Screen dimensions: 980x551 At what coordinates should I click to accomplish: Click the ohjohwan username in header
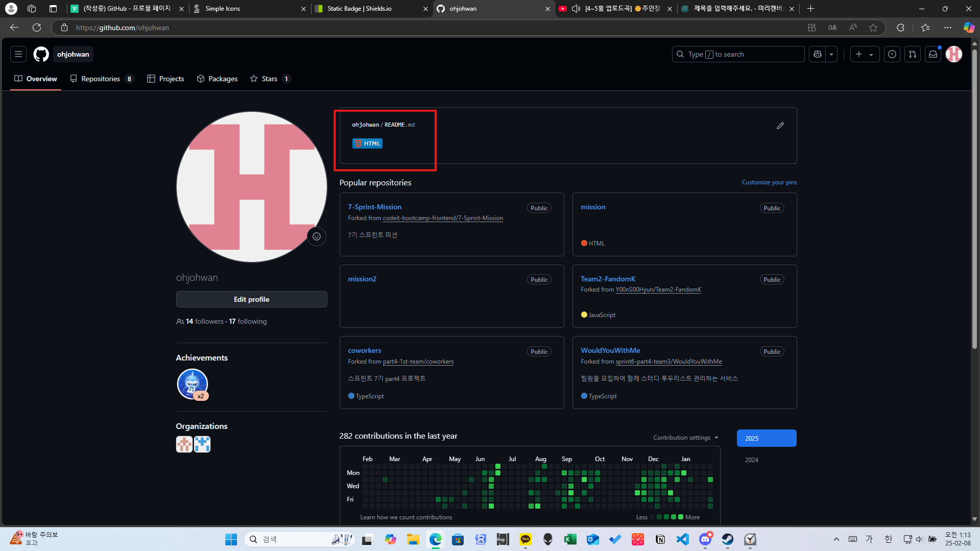pos(73,54)
